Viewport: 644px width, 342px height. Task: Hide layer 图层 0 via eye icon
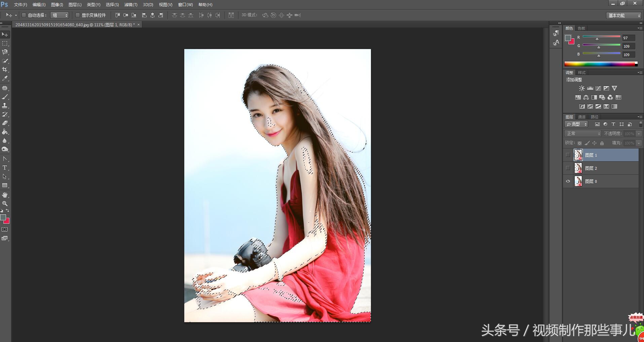point(568,181)
